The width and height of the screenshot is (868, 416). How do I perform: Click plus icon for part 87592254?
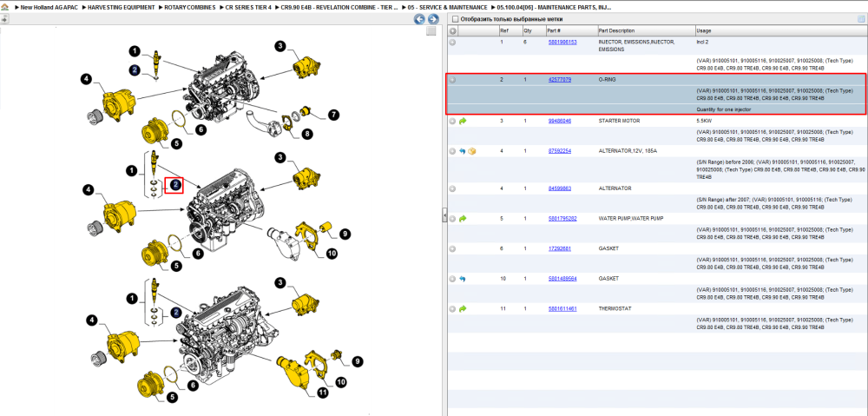452,150
